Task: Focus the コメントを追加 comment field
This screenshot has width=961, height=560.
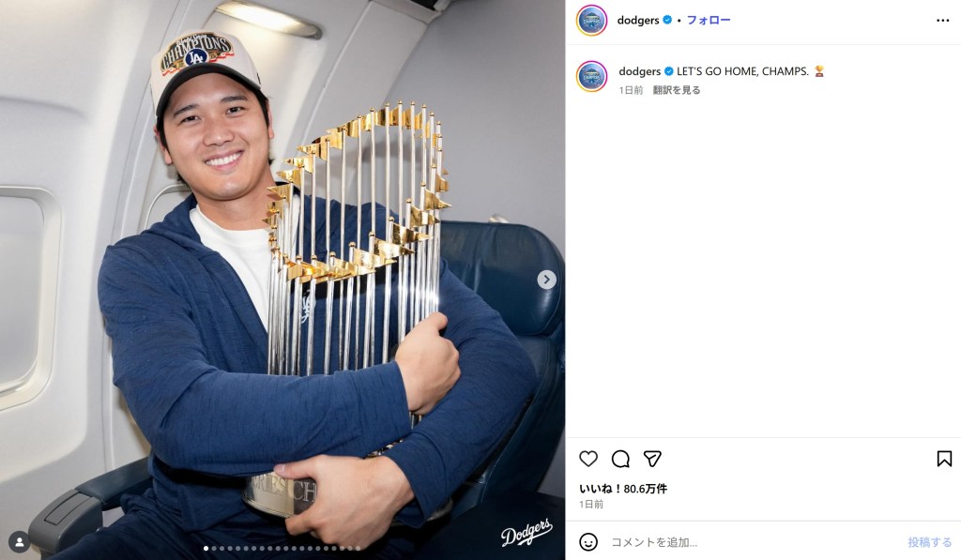Action: 754,542
